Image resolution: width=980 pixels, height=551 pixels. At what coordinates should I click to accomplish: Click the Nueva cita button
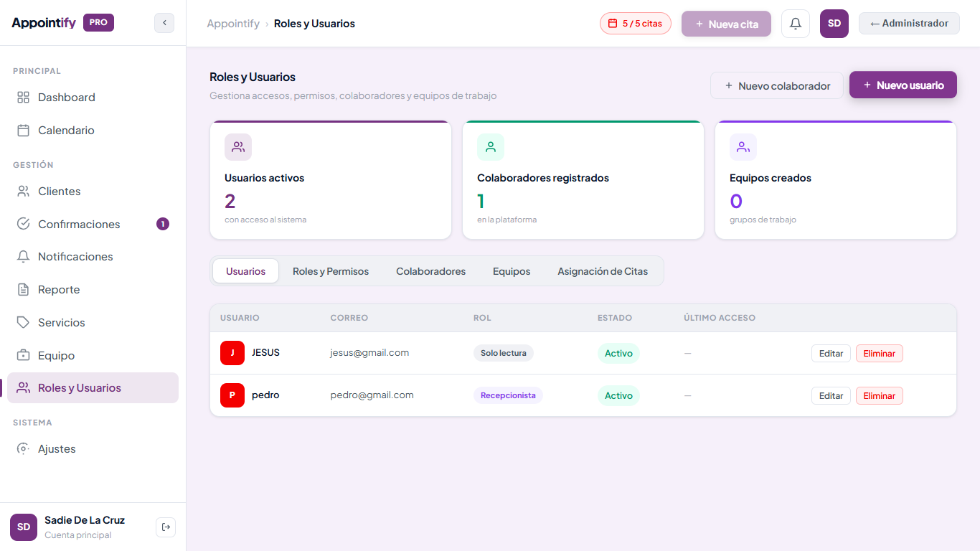[726, 24]
